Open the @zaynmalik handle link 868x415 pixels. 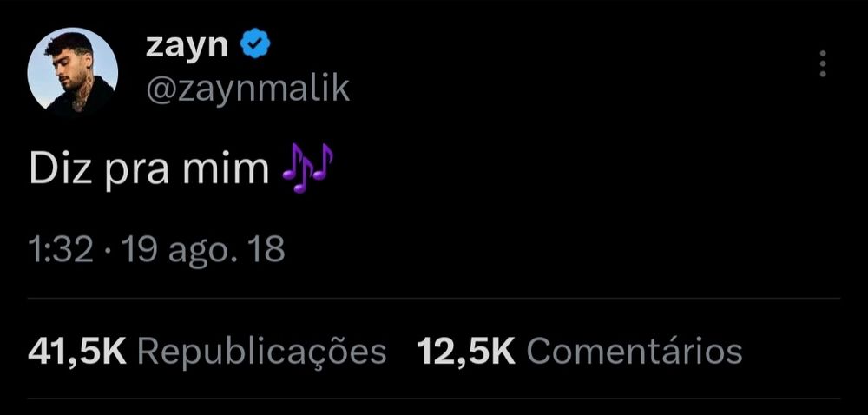pyautogui.click(x=247, y=89)
